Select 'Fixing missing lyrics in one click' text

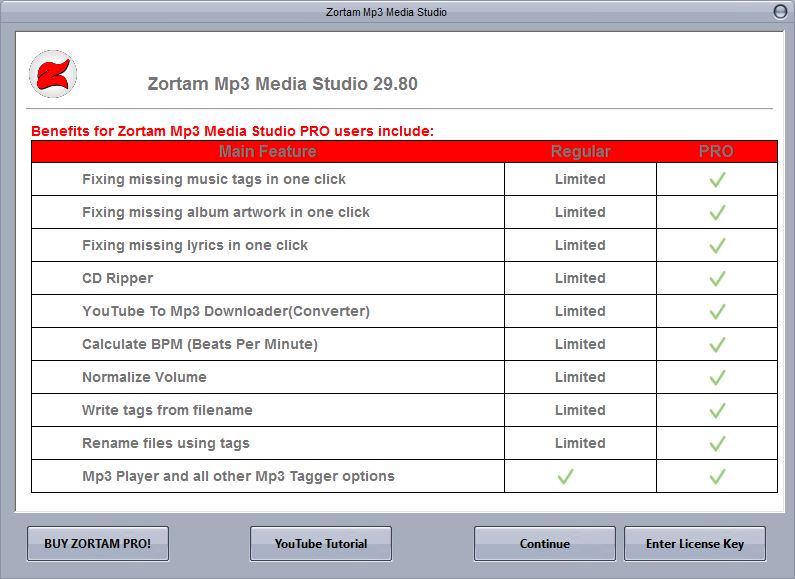click(x=195, y=245)
